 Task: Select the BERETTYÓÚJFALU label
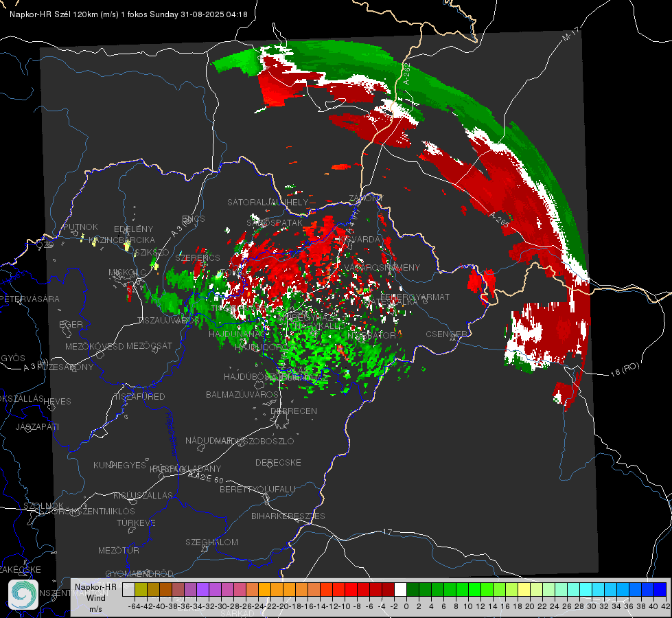[257, 489]
